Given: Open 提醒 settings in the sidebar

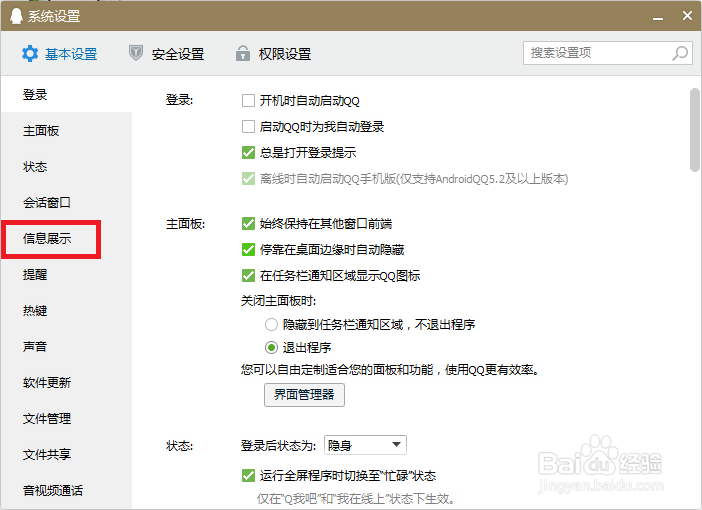Looking at the screenshot, I should click(x=66, y=274).
